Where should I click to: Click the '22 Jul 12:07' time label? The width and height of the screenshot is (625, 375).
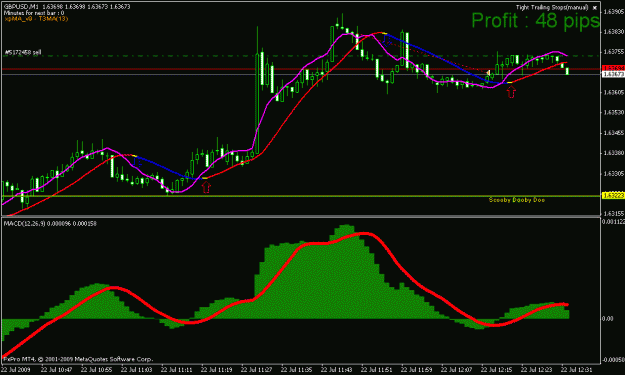coord(456,369)
